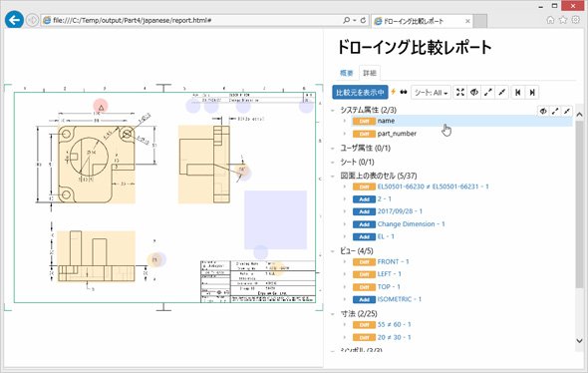Open the favorites star icon

click(563, 20)
